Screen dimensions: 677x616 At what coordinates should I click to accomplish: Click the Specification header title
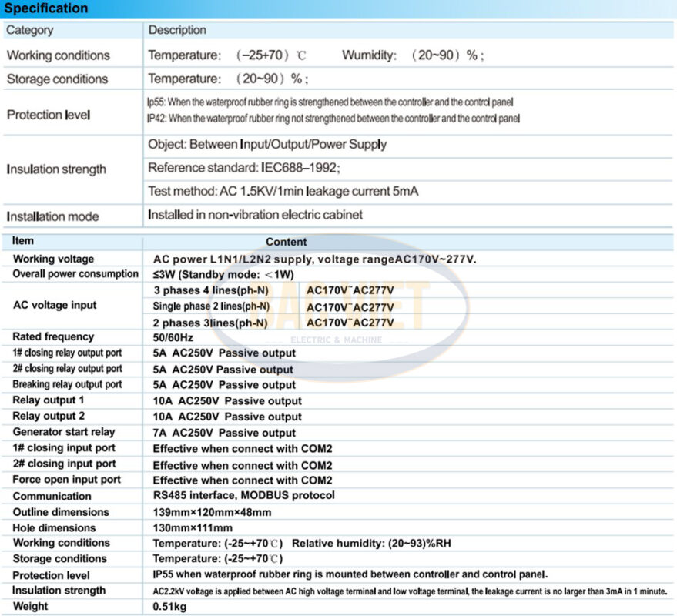click(48, 8)
